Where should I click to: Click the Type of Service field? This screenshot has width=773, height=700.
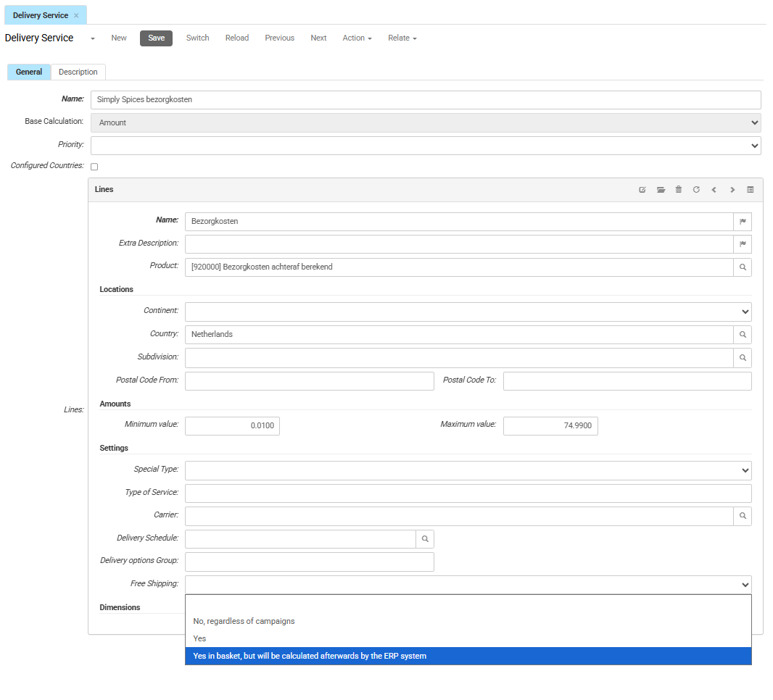[468, 493]
